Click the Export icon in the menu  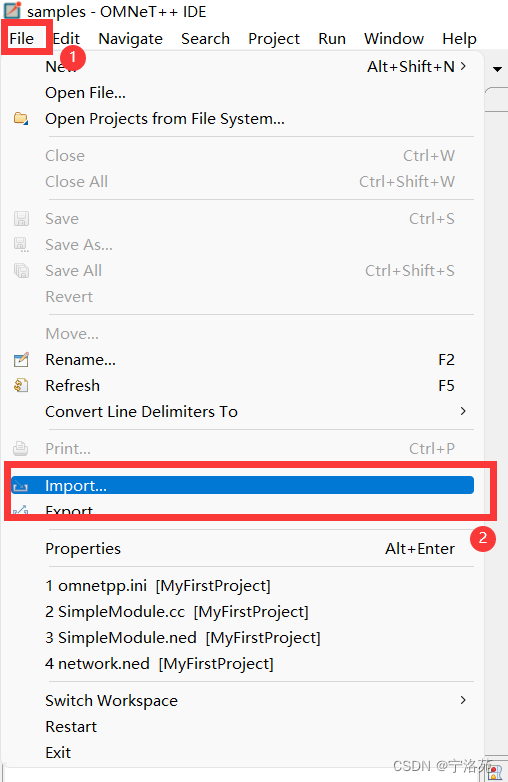coord(21,510)
